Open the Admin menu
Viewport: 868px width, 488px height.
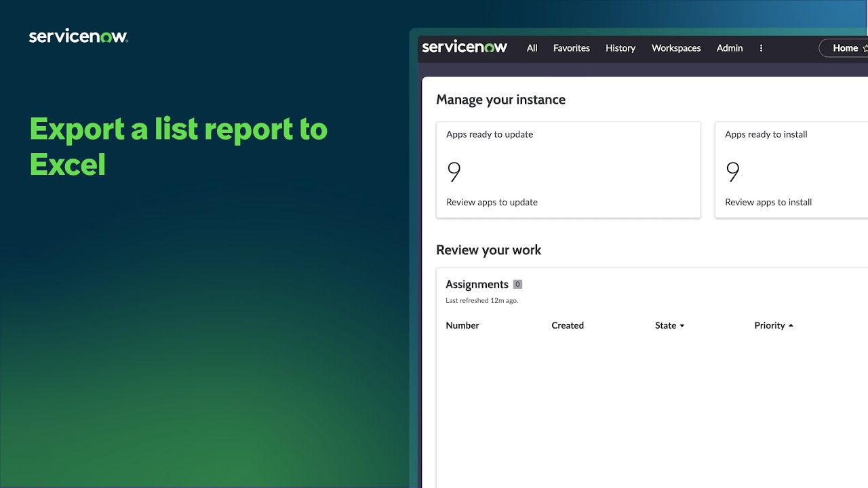pos(729,48)
